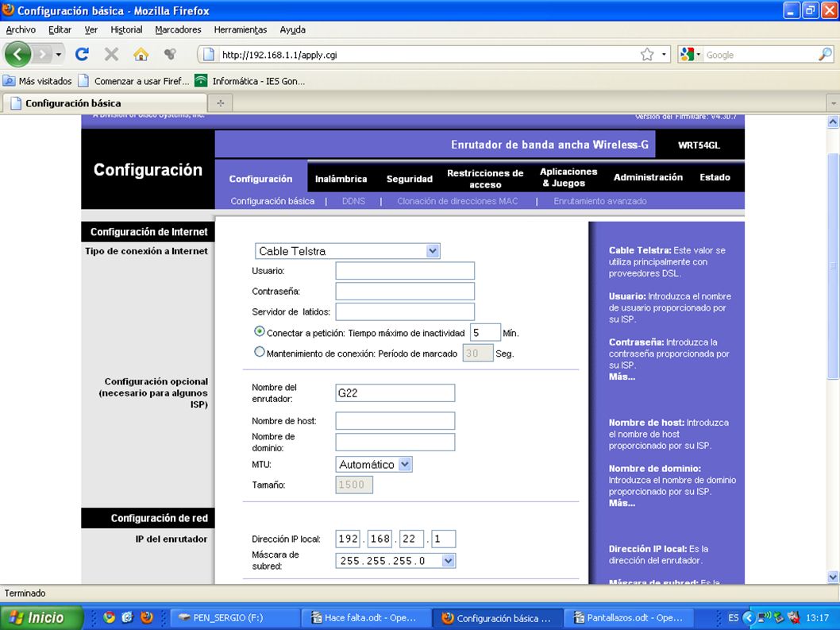The image size is (840, 630).
Task: Click the Google search box
Action: tap(761, 55)
